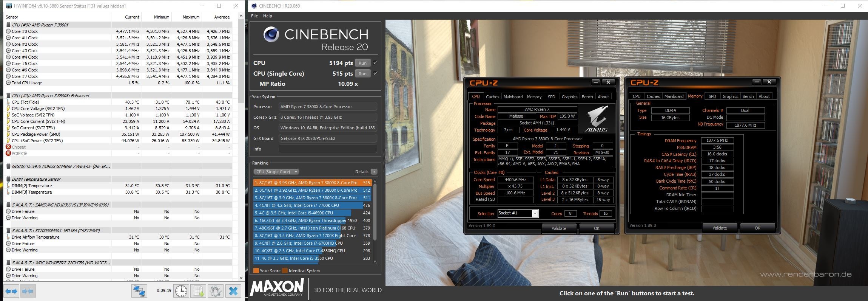Viewport: 868px width, 301px height.
Task: Click CPU (Tctl/Tdie) thermometer icon
Action: tap(8, 102)
